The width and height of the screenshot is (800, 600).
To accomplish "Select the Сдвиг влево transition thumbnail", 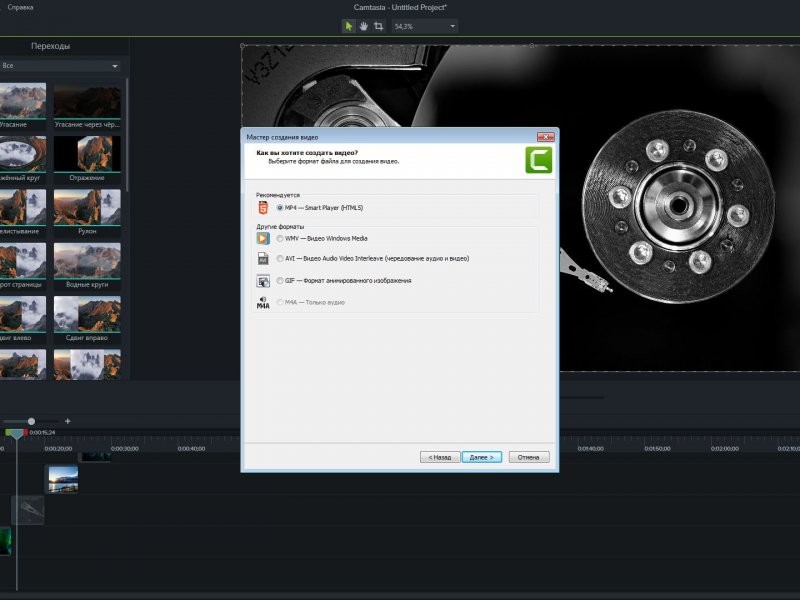I will 23,314.
